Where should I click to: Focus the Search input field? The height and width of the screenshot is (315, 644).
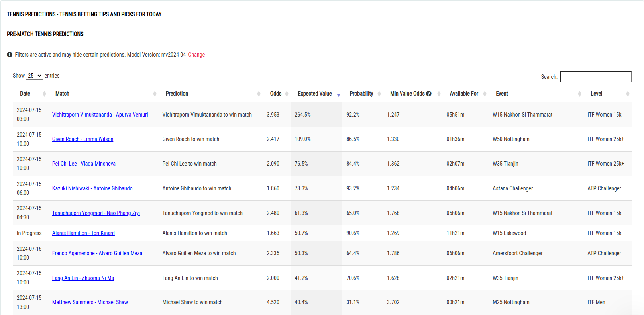(x=595, y=77)
